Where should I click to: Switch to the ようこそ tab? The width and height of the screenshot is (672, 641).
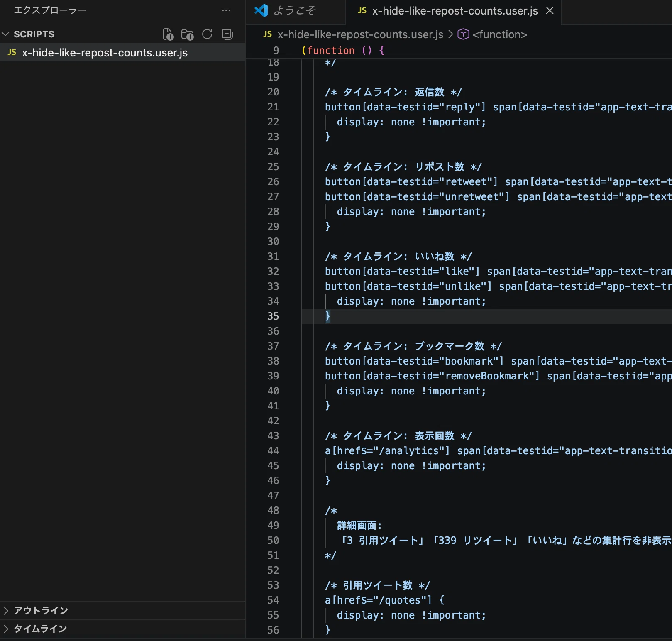(x=295, y=10)
